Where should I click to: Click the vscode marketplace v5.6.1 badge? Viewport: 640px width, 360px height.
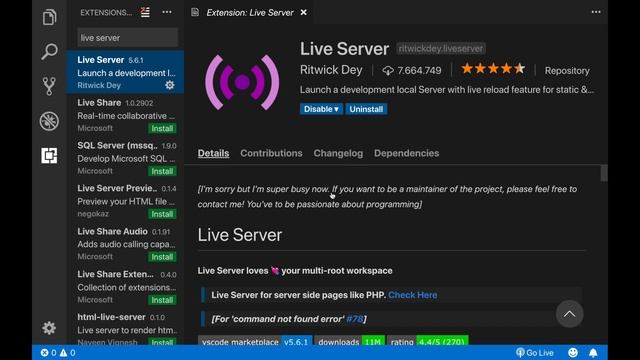[255, 341]
